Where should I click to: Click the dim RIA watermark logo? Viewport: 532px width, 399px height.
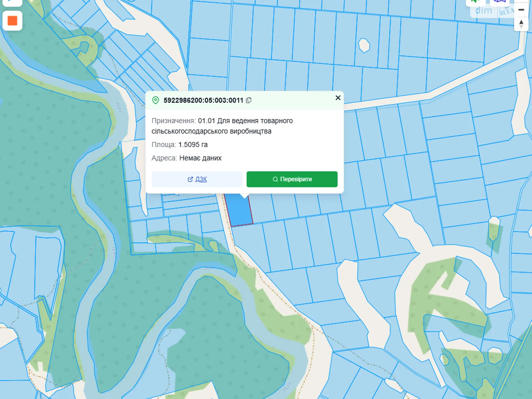(x=492, y=11)
